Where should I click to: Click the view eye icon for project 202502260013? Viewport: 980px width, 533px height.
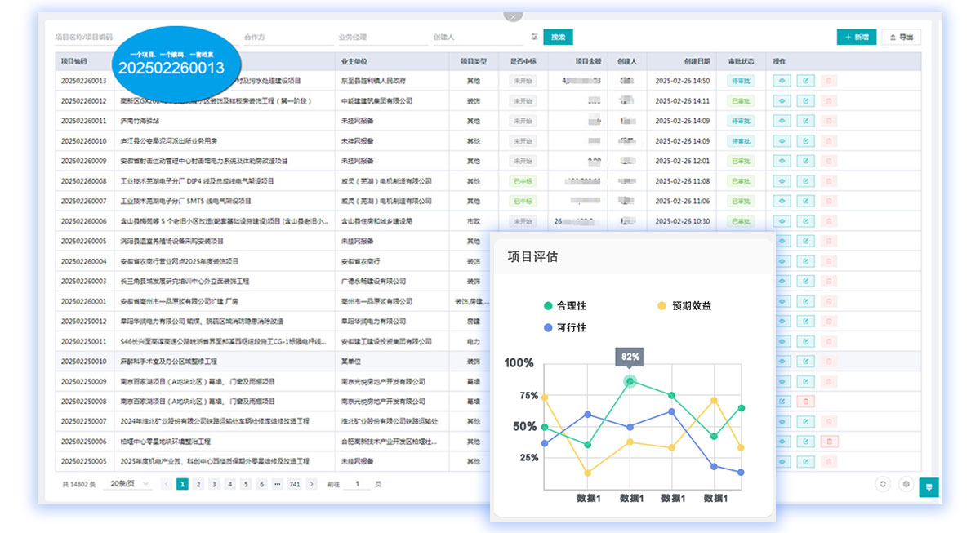[x=782, y=81]
